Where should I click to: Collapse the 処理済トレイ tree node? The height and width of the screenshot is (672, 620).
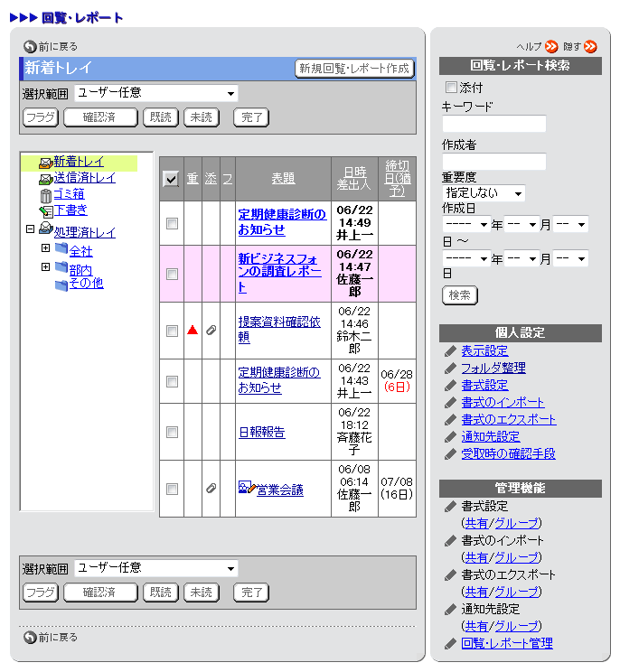30,229
